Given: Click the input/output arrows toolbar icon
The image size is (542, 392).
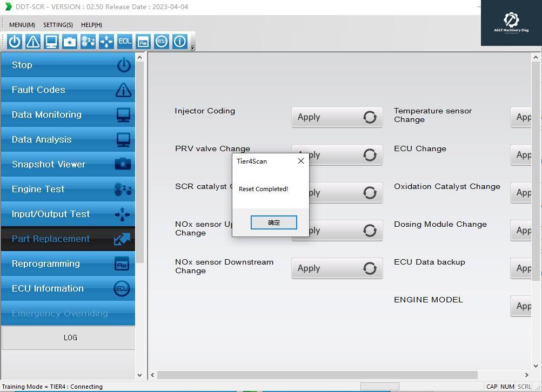Looking at the screenshot, I should [106, 42].
